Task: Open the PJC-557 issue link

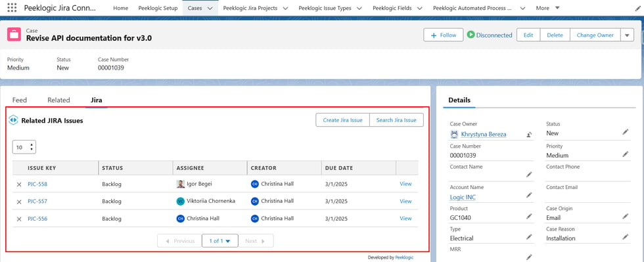Action: [37, 201]
